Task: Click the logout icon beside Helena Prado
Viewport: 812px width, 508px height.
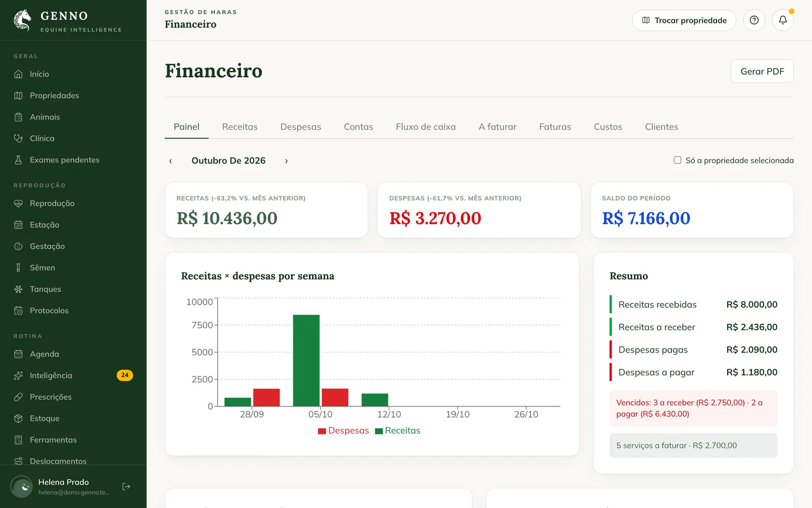Action: (126, 487)
